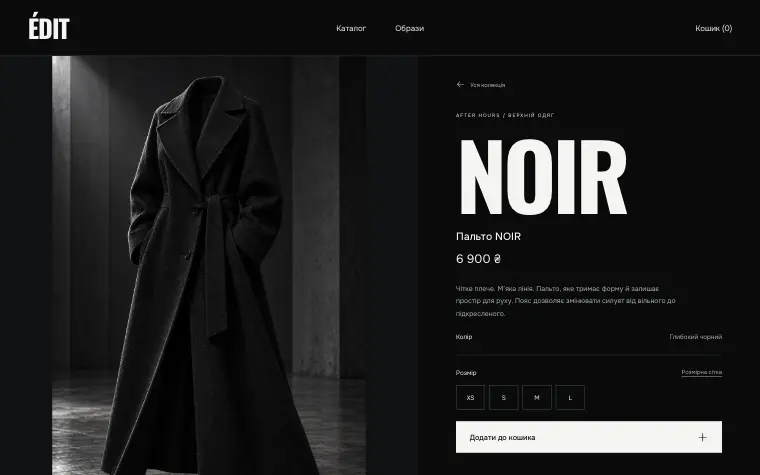Click the plus icon on add-to-cart button
The height and width of the screenshot is (475, 760).
(702, 437)
